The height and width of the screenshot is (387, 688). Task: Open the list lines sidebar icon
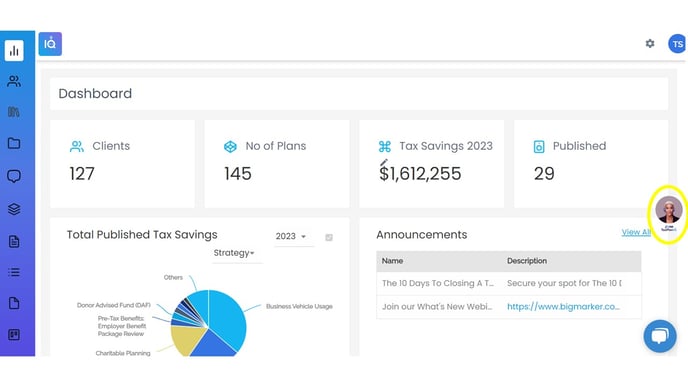(14, 272)
